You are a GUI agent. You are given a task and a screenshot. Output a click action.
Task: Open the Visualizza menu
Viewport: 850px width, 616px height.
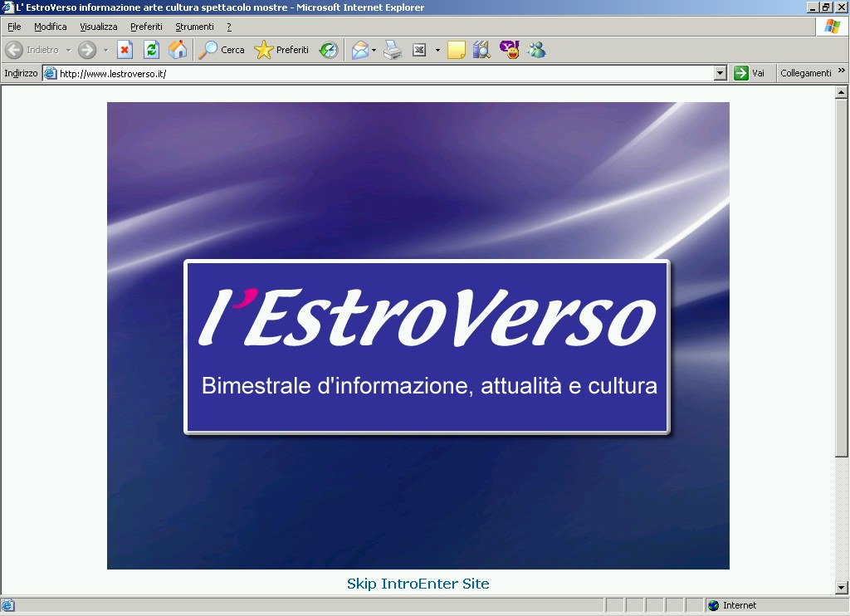[x=99, y=27]
